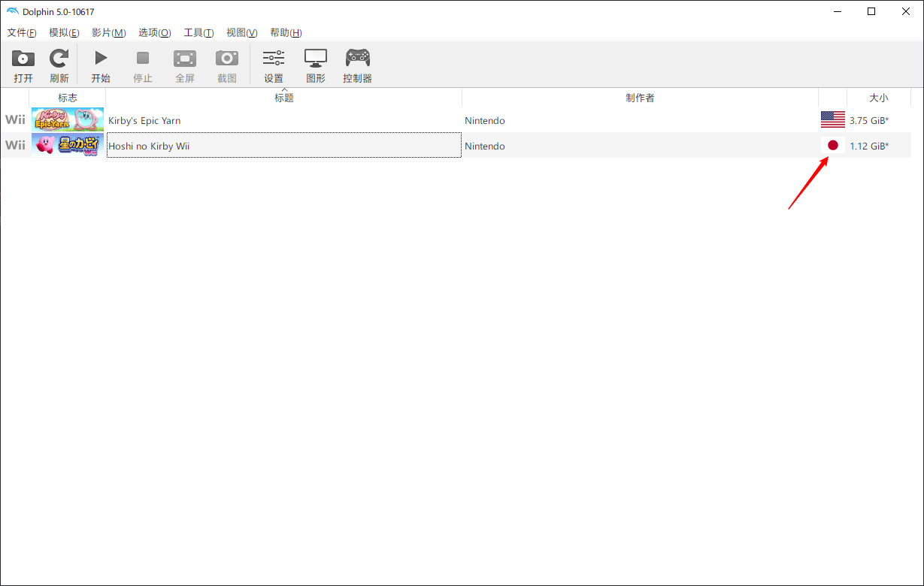The image size is (924, 586).
Task: Click the Fullscreen (全屏) icon
Action: [x=184, y=59]
